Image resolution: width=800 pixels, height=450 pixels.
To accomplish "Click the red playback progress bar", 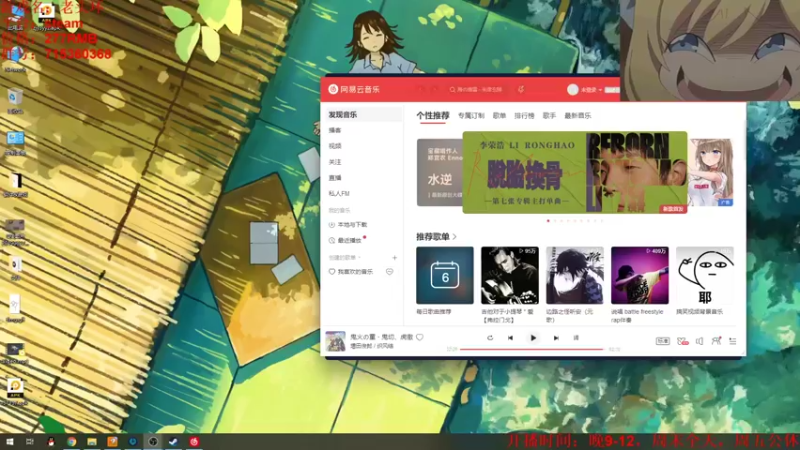I will tap(532, 349).
